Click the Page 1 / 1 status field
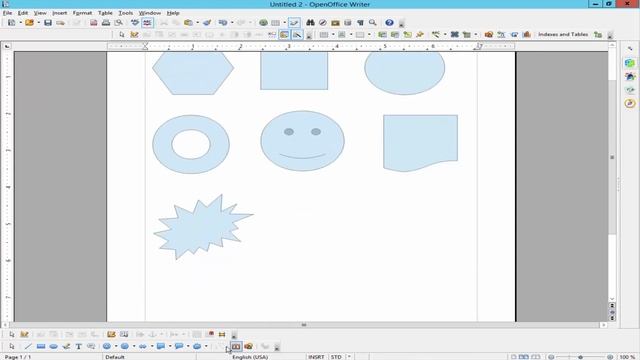Screen dimensions: 640x360 (x=18, y=357)
